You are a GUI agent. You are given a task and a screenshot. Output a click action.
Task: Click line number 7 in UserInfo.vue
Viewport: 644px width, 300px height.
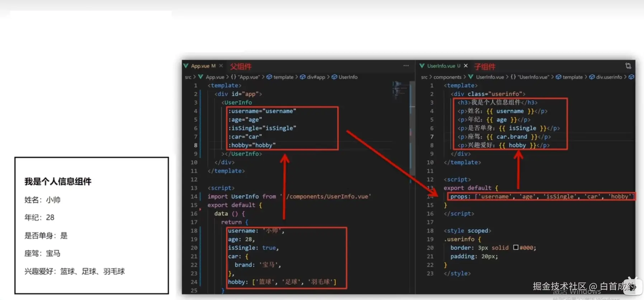click(432, 137)
